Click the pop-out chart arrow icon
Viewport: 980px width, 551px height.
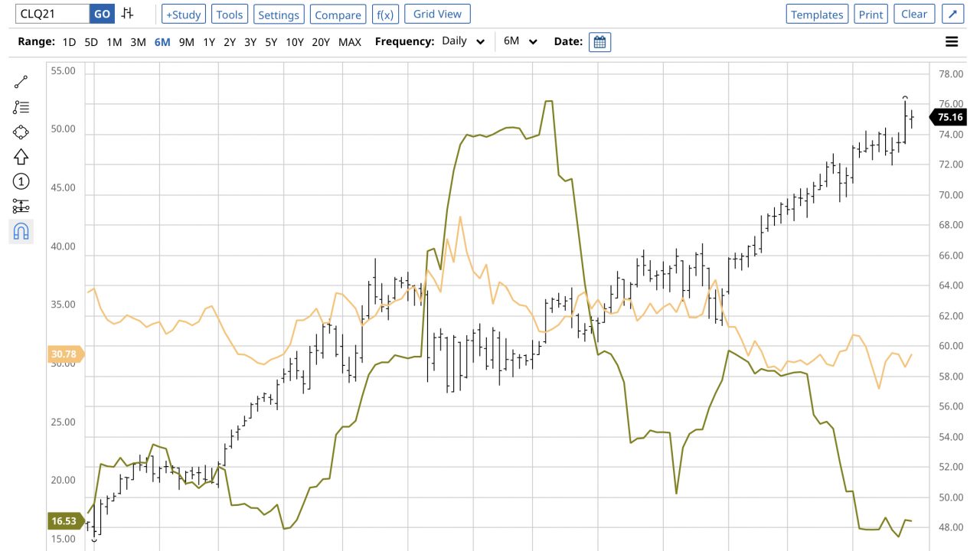952,14
